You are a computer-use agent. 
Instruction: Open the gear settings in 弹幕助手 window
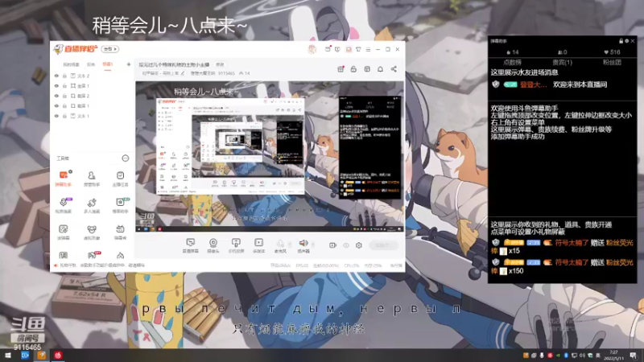[627, 41]
